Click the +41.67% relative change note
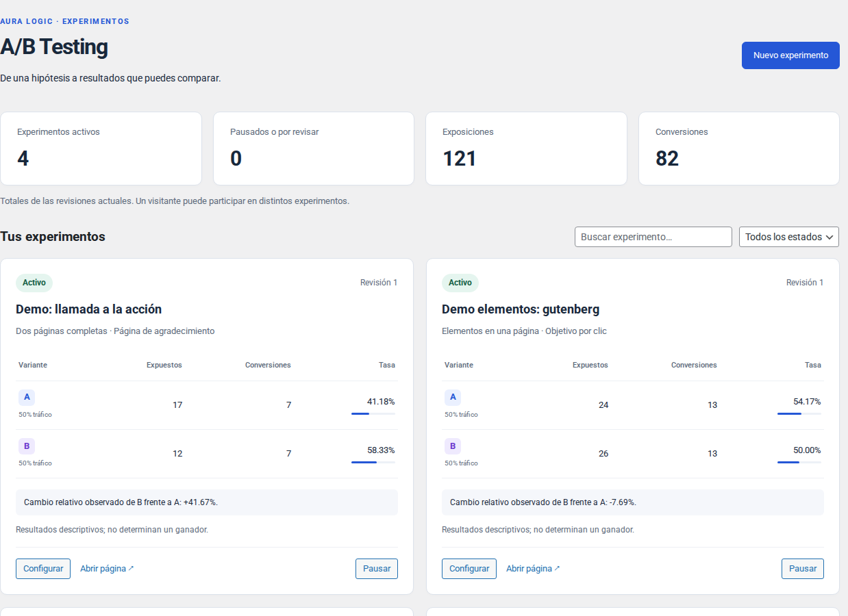The height and width of the screenshot is (616, 848). [207, 502]
